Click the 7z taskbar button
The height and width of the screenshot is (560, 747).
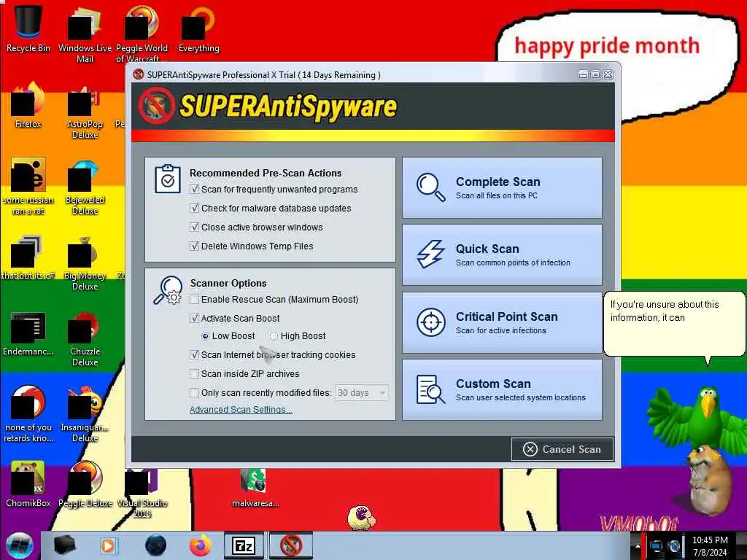(244, 545)
